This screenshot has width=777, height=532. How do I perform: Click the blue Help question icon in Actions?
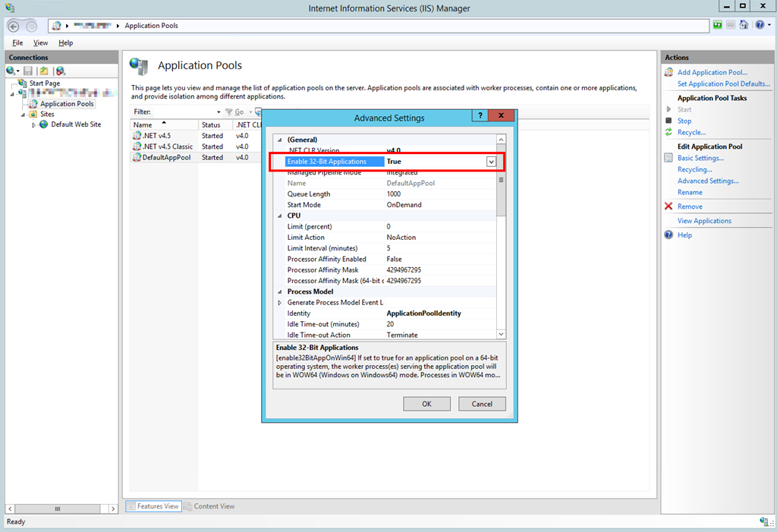click(x=669, y=235)
